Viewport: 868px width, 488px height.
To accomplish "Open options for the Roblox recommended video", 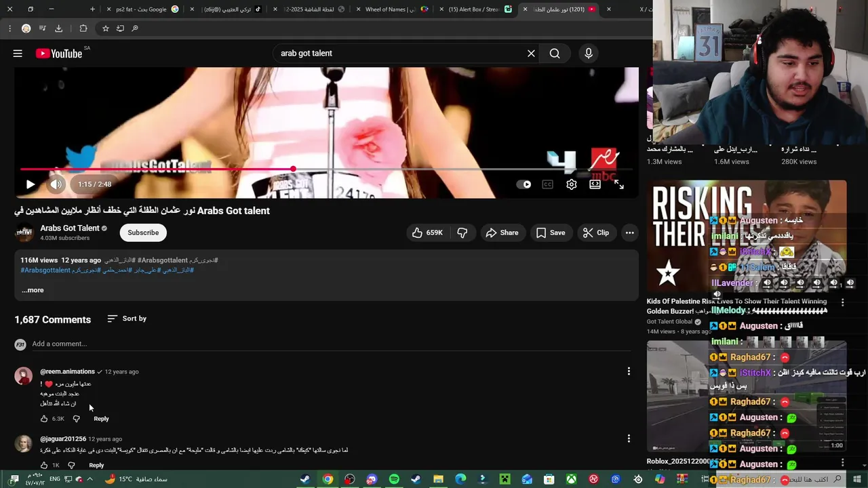I will (x=843, y=462).
